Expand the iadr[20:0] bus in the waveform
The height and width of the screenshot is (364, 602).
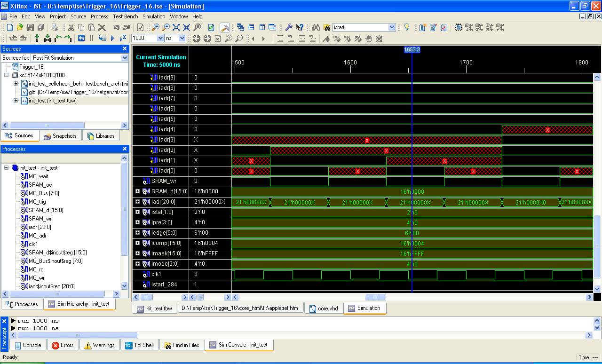[x=137, y=202]
